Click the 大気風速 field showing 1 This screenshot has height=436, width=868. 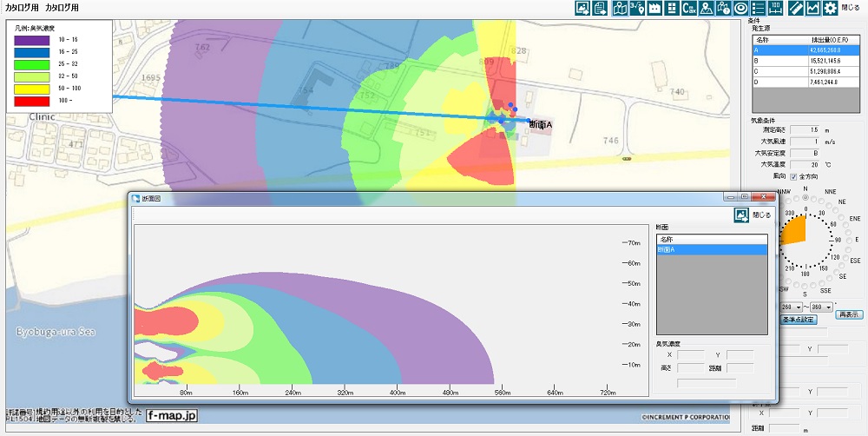(806, 142)
